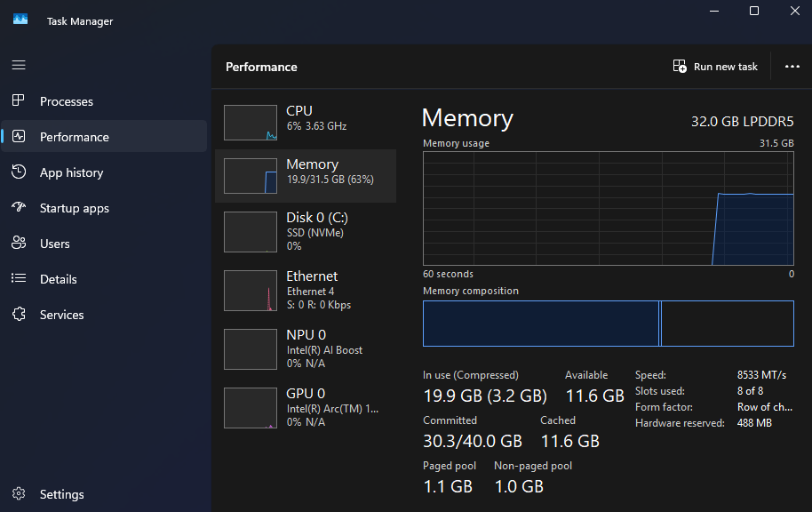Click the Paged pool value 1.1 GB
The image size is (812, 512).
click(x=448, y=486)
